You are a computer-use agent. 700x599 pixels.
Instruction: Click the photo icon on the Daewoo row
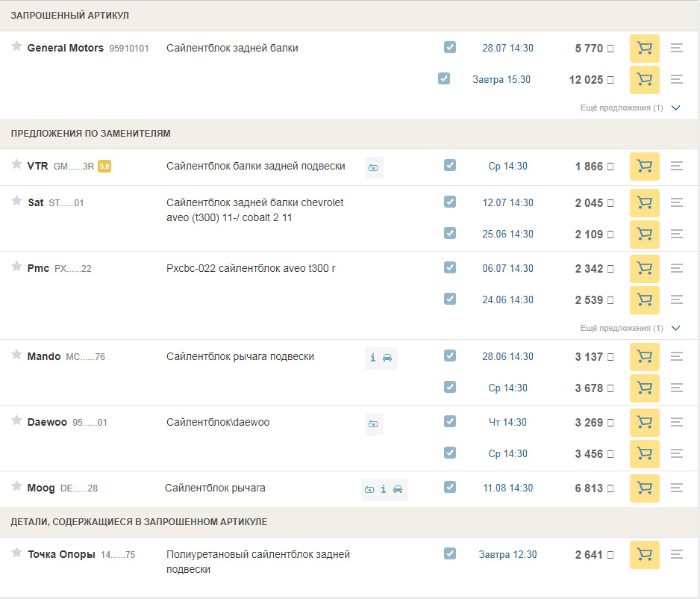(373, 423)
